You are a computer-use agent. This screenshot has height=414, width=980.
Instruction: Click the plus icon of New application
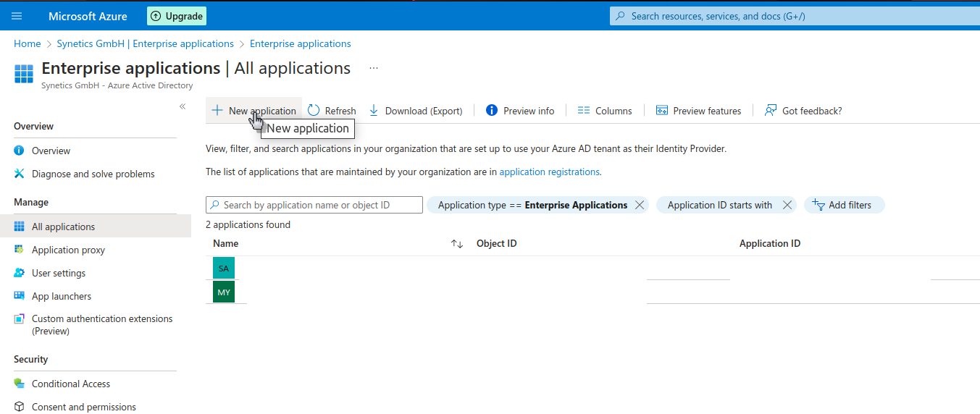point(217,110)
